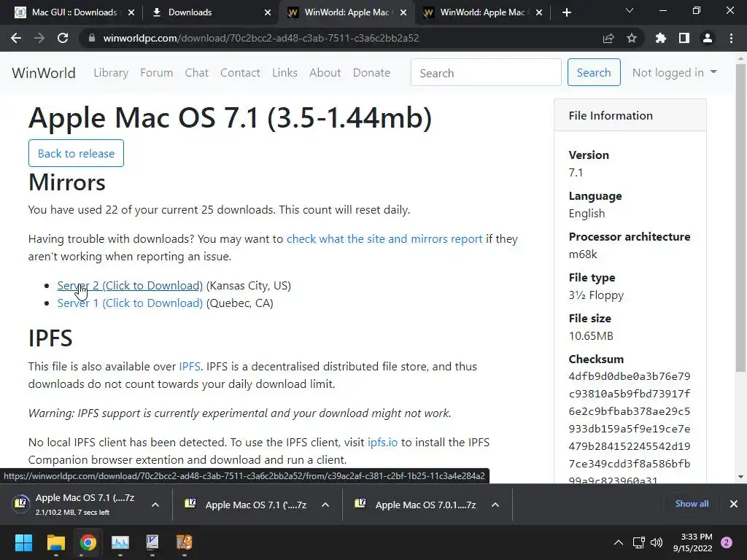Viewport: 747px width, 560px height.
Task: Close the last WinWorld tab
Action: point(539,12)
